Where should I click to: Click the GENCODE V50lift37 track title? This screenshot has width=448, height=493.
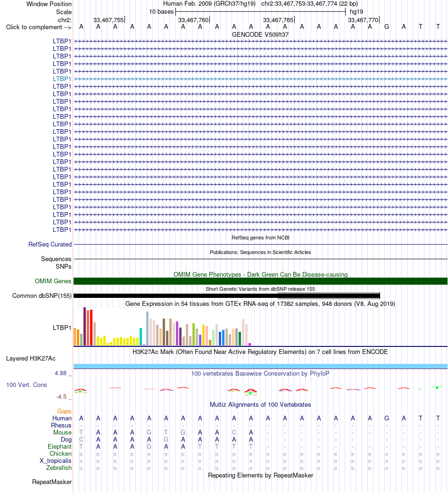pos(260,34)
